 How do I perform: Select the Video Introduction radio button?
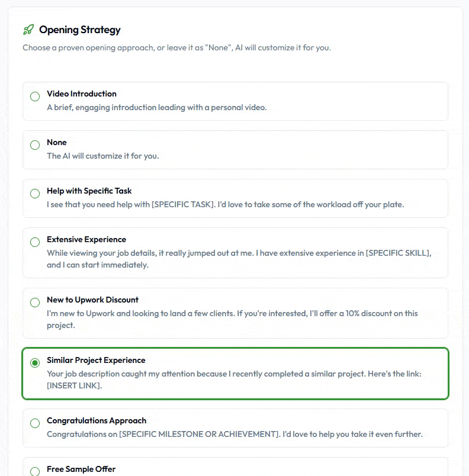tap(35, 97)
